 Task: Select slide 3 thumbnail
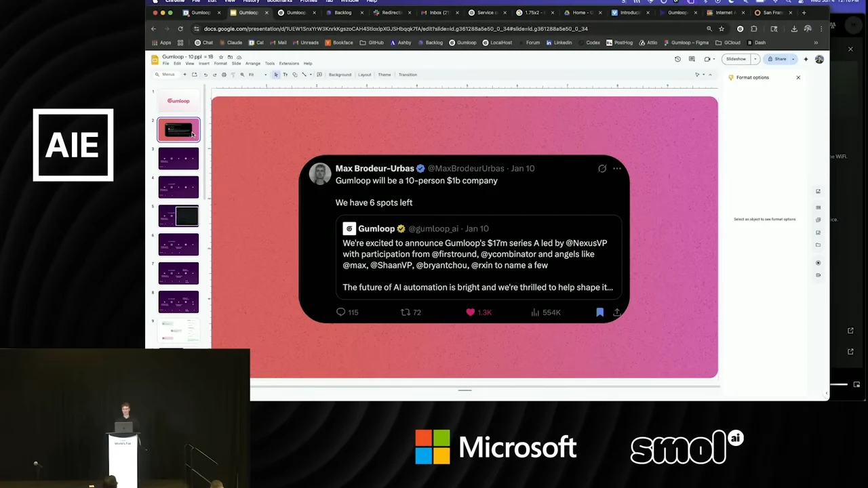178,159
